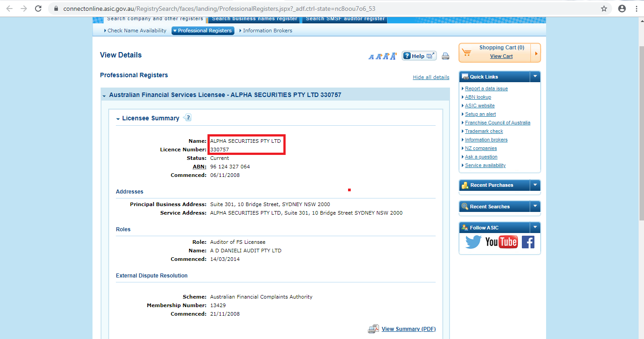Open Report a data issue link
Viewport: 644px width, 339px height.
pos(486,88)
